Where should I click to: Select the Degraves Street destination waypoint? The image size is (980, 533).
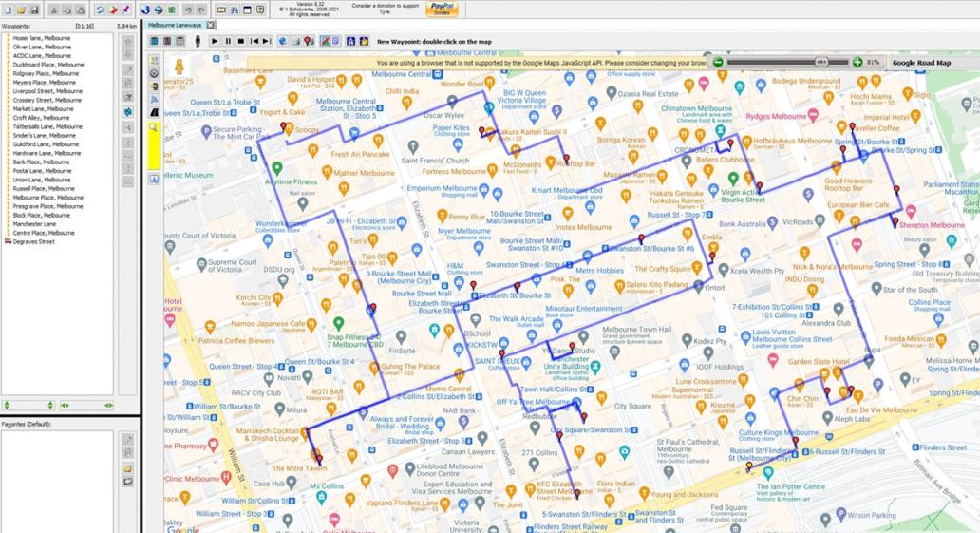click(x=33, y=241)
